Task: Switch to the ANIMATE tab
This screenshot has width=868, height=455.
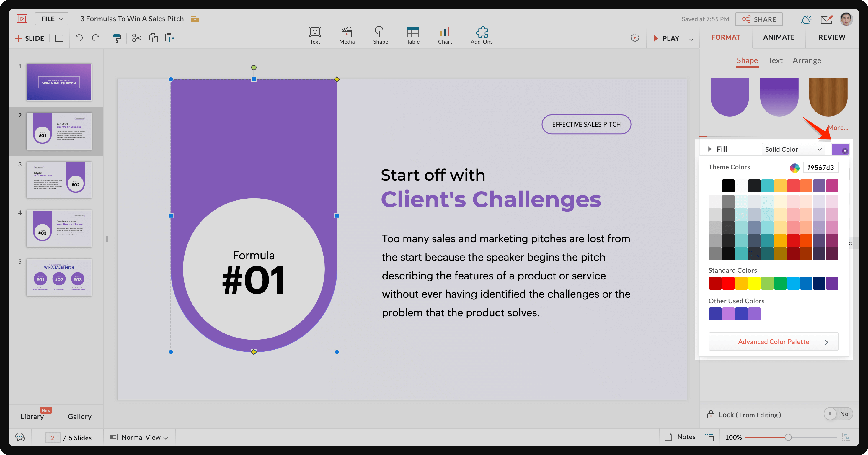Action: pyautogui.click(x=779, y=37)
